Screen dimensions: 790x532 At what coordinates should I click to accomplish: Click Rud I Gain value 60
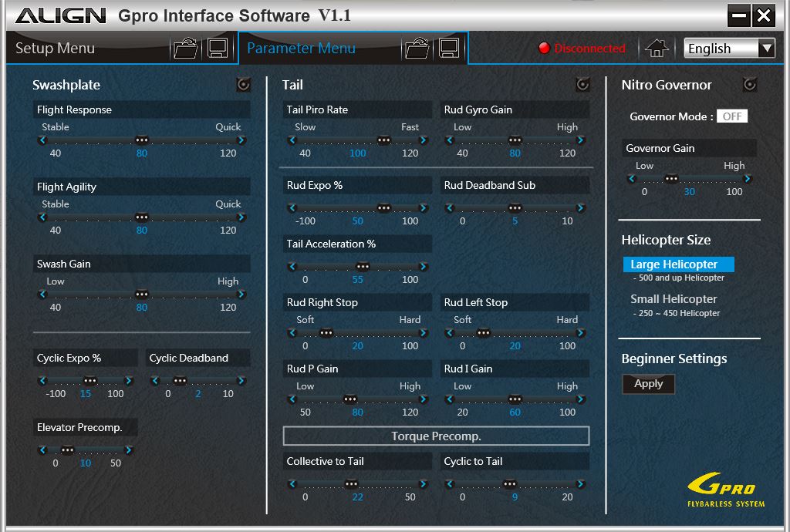pyautogui.click(x=515, y=412)
